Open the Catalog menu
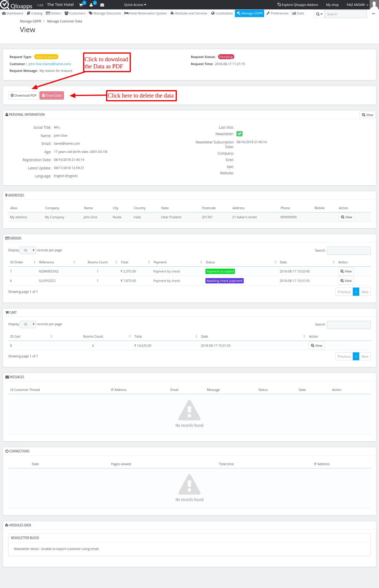This screenshot has width=379, height=588. pyautogui.click(x=35, y=13)
